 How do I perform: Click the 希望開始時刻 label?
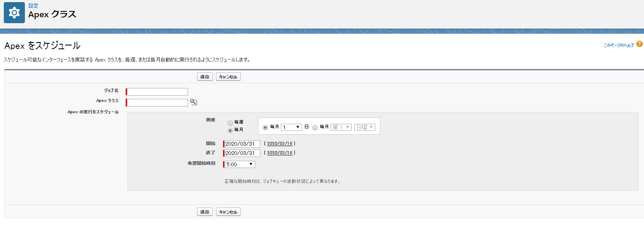pyautogui.click(x=201, y=163)
